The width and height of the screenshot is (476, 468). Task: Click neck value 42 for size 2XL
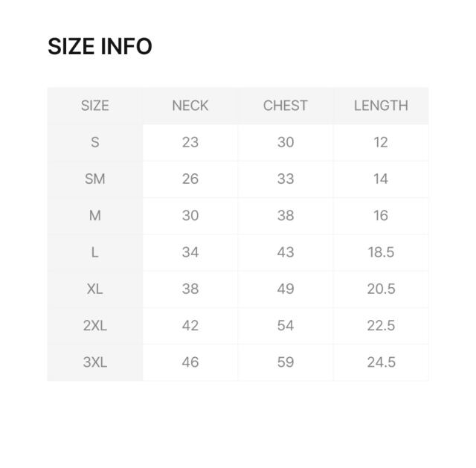pos(190,325)
